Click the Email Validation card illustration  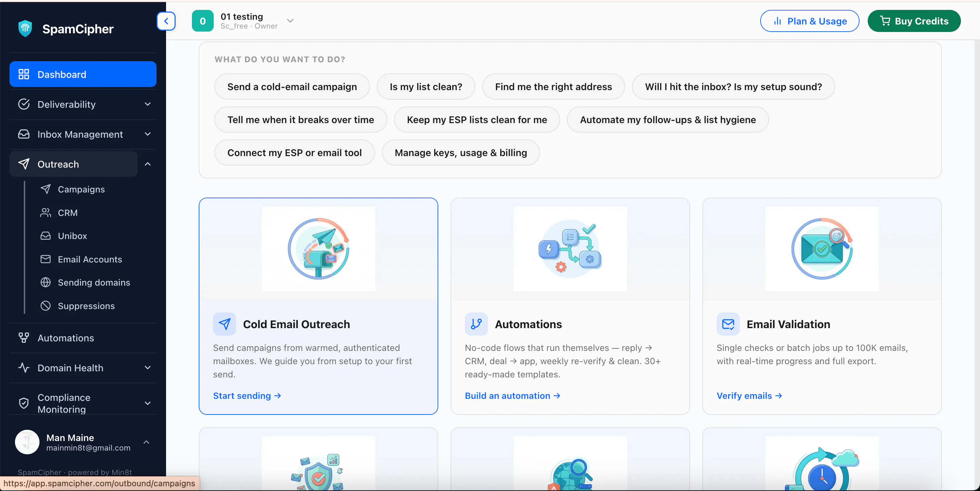tap(822, 249)
